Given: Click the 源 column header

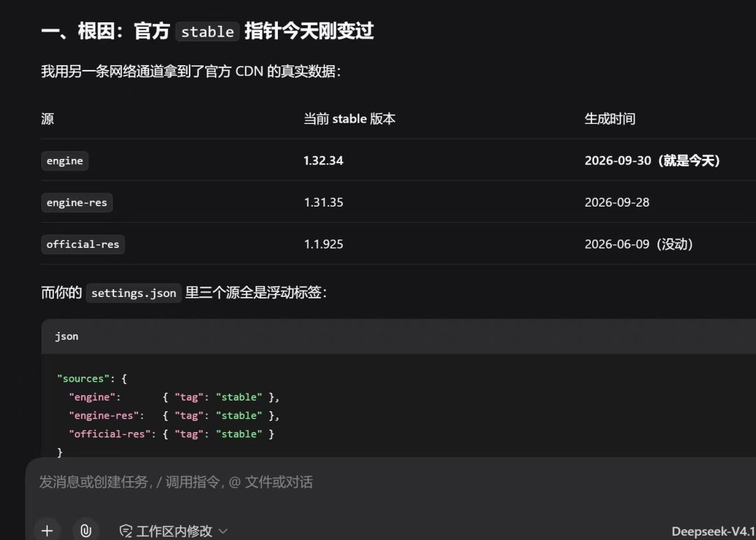Looking at the screenshot, I should (x=48, y=118).
